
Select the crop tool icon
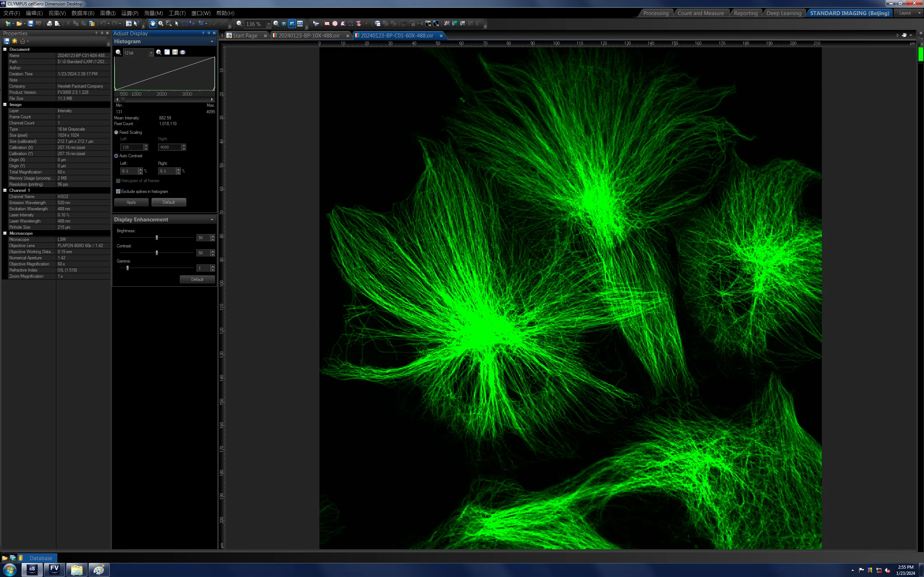201,24
